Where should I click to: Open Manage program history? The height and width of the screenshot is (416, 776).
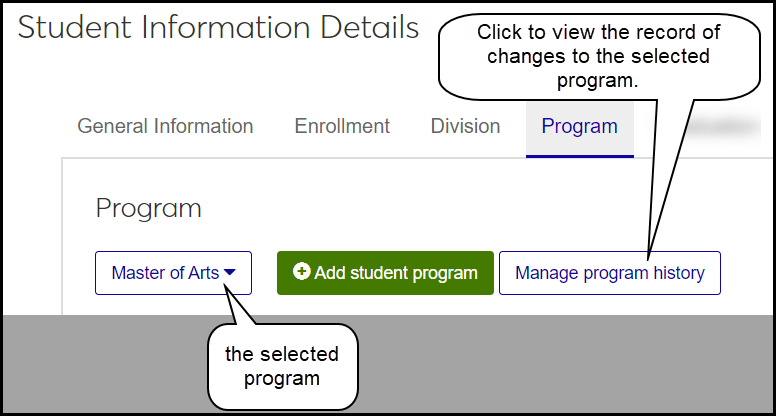[609, 272]
